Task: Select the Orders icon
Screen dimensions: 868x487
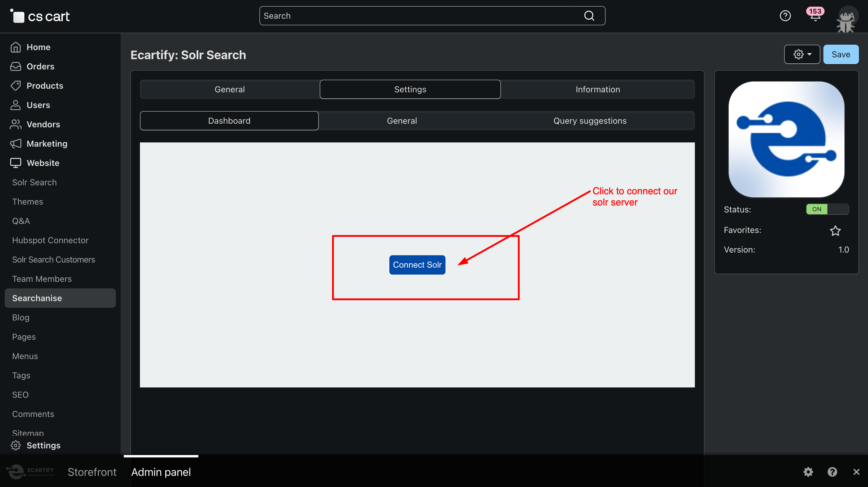Action: tap(15, 66)
